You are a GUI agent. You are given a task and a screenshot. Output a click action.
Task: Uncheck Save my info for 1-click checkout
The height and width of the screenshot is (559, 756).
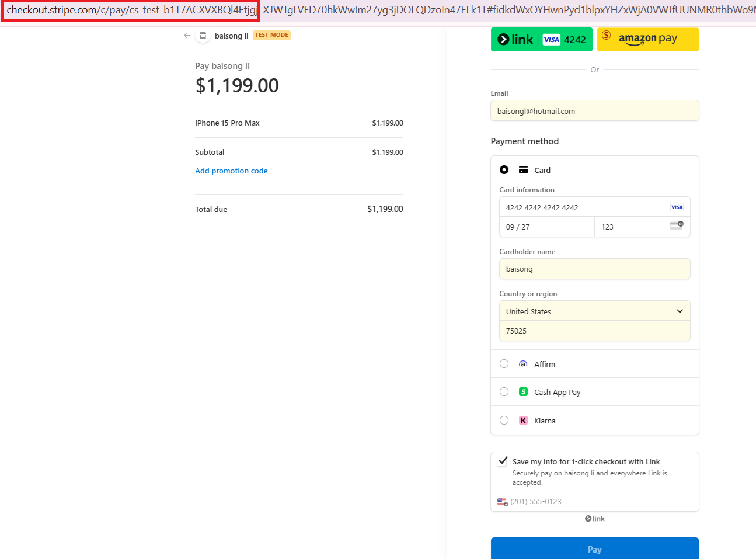coord(503,461)
